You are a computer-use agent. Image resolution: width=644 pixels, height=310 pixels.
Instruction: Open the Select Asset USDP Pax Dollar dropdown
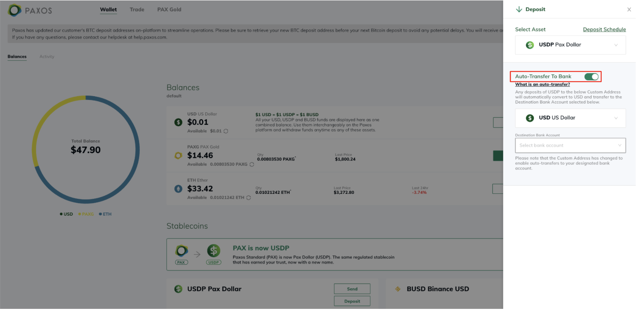point(570,45)
